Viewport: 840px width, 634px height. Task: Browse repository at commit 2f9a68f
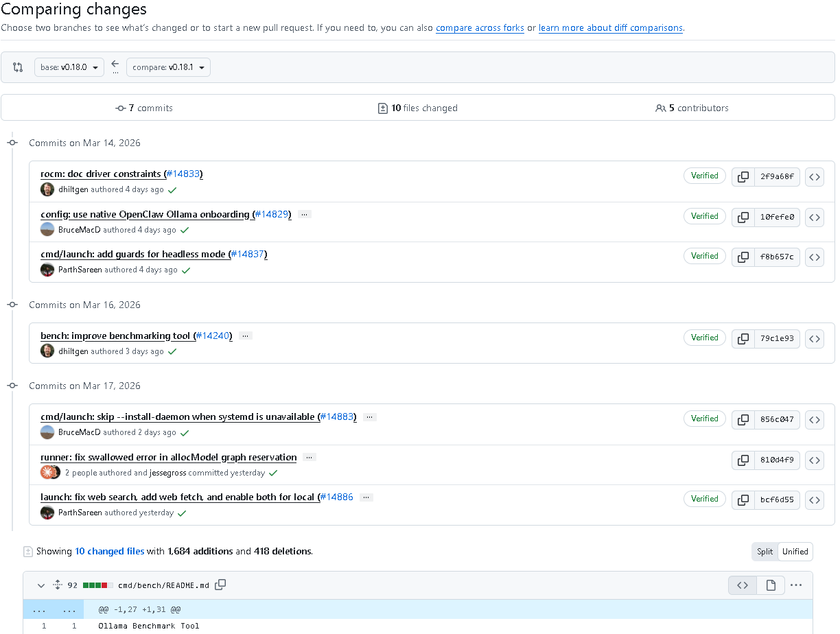pos(815,176)
